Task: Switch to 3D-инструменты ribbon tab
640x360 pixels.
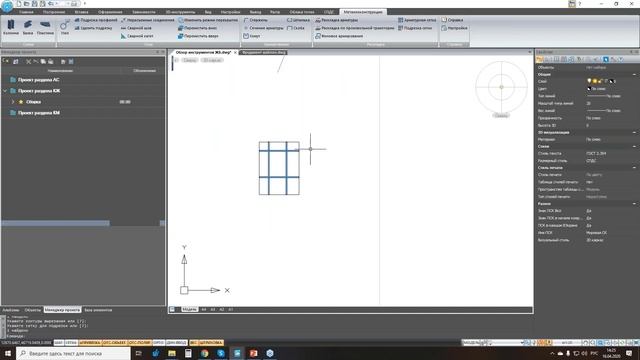Action: (180, 12)
